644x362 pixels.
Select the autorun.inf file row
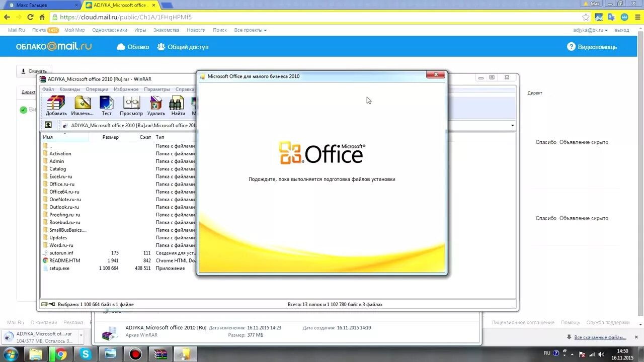point(118,253)
